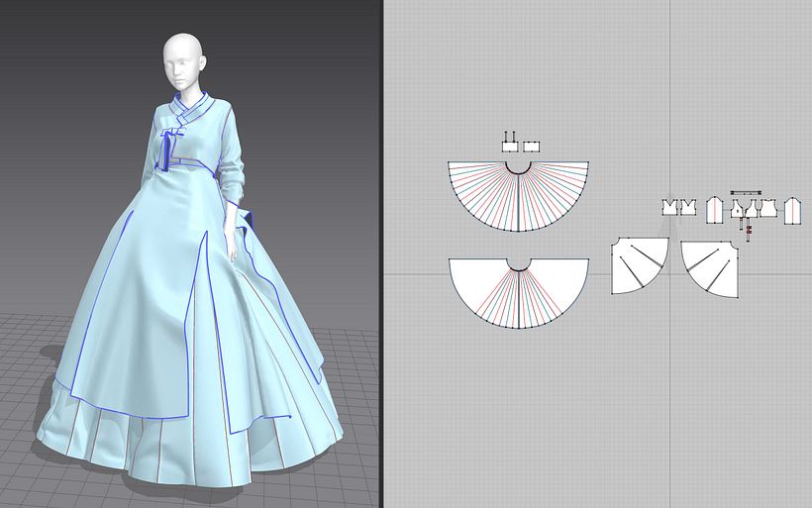This screenshot has height=508, width=812.
Task: Click the curved waist arc of lower skirt pattern
Action: [518, 269]
